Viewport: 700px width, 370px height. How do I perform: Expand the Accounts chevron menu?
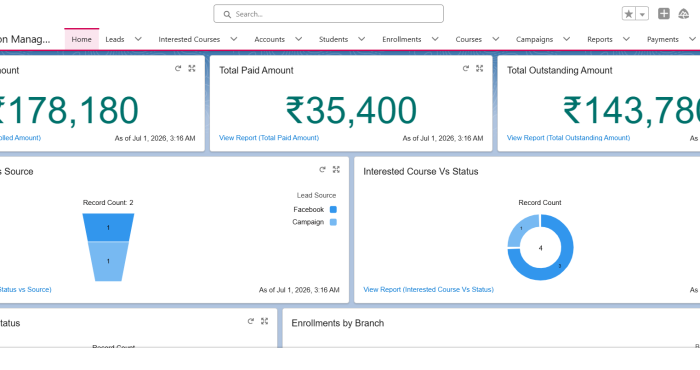point(299,39)
